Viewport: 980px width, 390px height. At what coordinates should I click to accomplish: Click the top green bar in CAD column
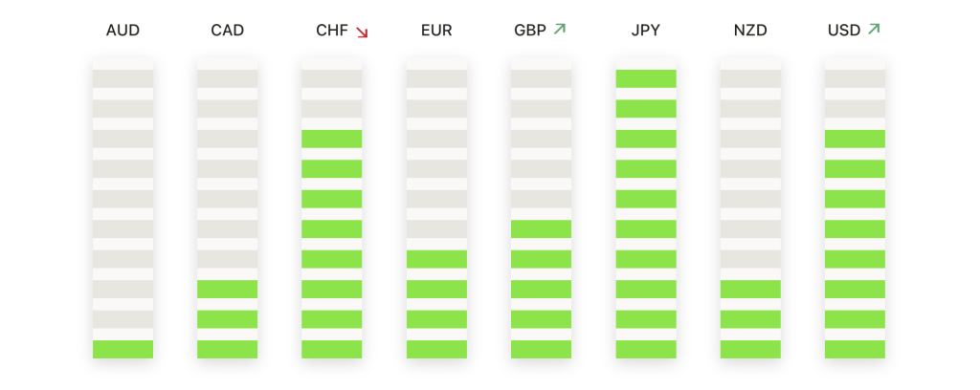click(x=228, y=289)
